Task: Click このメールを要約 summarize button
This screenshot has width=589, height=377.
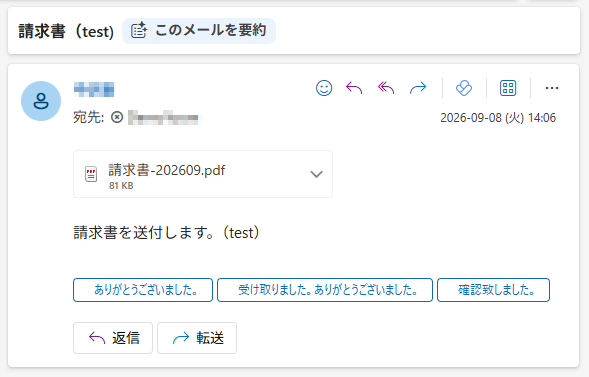Action: coord(199,31)
